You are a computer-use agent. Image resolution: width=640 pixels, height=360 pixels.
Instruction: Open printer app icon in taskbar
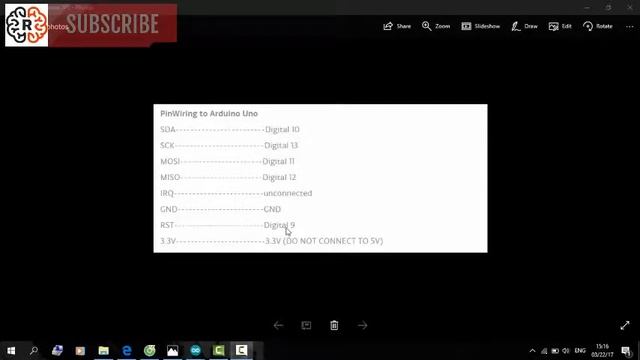pyautogui.click(x=57, y=351)
